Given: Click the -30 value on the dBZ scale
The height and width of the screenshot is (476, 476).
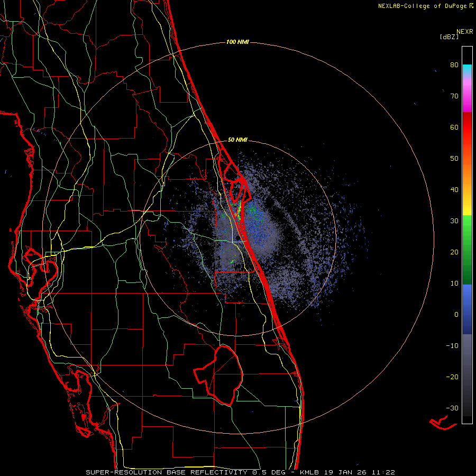Looking at the screenshot, I should tap(452, 408).
